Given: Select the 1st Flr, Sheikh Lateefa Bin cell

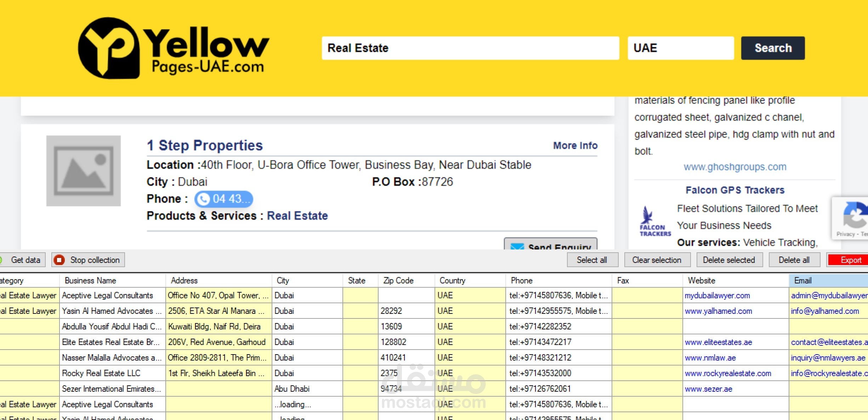Looking at the screenshot, I should click(x=219, y=373).
